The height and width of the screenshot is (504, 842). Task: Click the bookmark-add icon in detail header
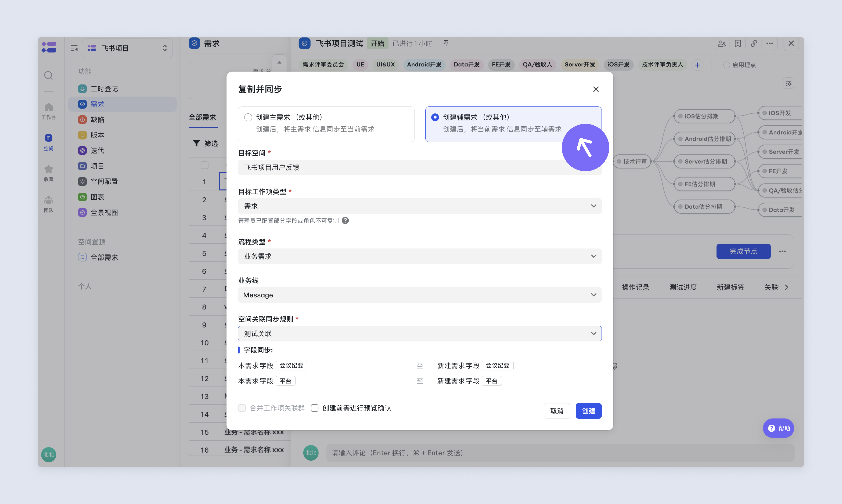pyautogui.click(x=738, y=44)
